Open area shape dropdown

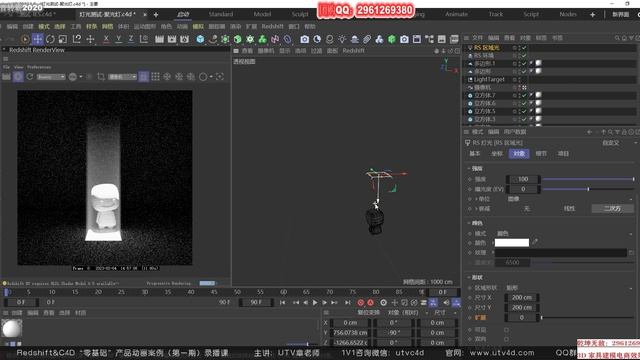tap(570, 288)
